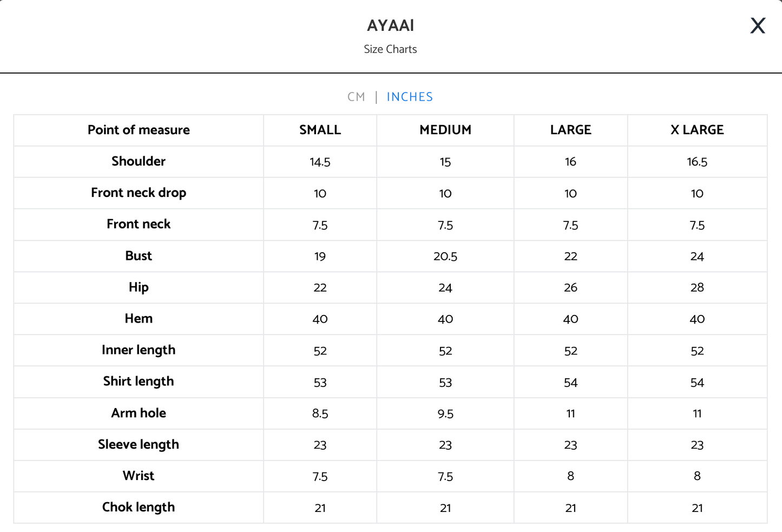This screenshot has height=532, width=782.
Task: Select the Front neck drop row label
Action: [x=139, y=193]
